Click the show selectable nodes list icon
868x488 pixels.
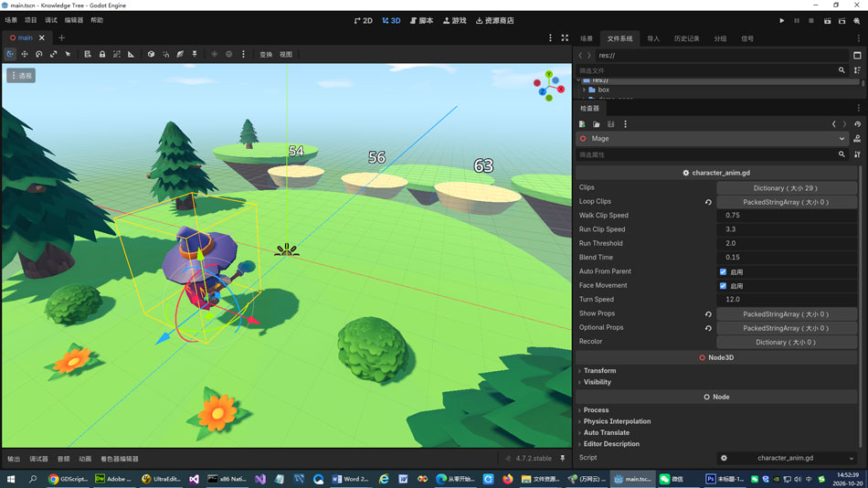[88, 54]
